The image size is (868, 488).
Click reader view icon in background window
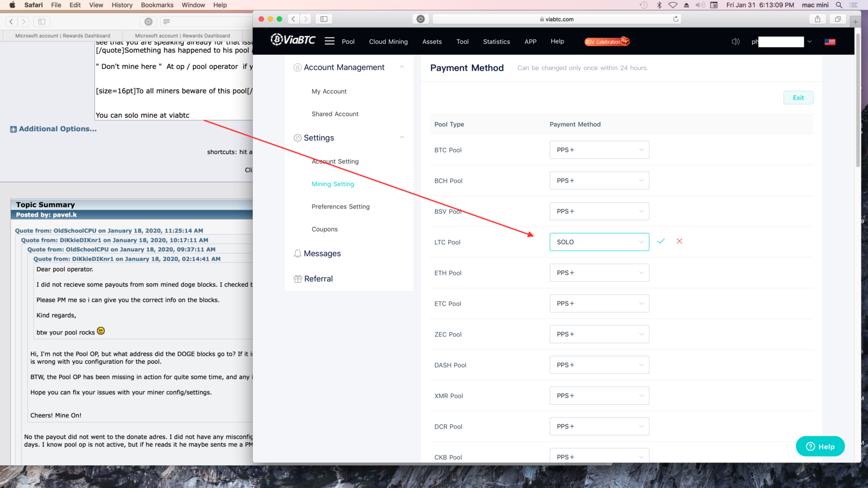click(167, 22)
